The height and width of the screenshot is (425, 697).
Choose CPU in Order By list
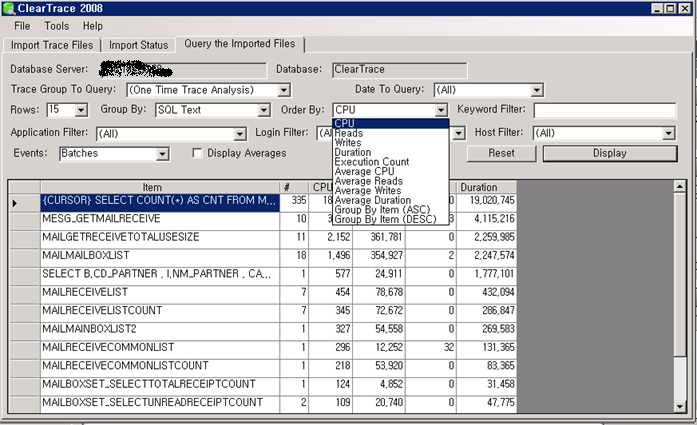click(x=391, y=123)
